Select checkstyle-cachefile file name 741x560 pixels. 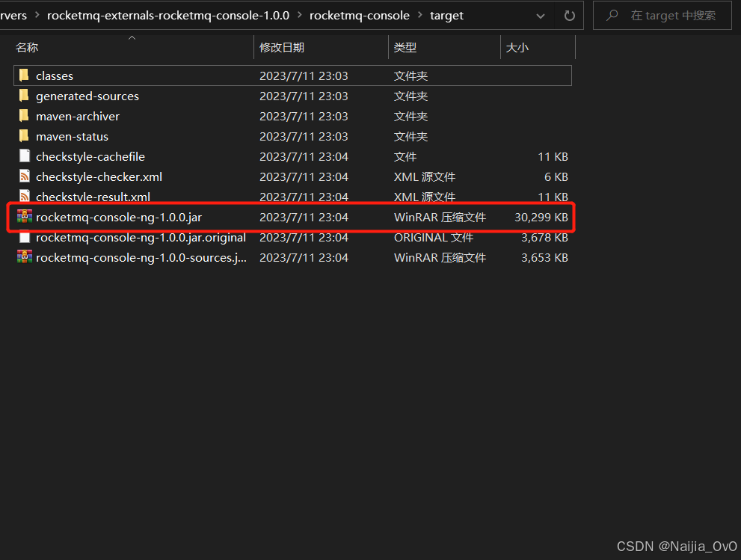pos(90,156)
